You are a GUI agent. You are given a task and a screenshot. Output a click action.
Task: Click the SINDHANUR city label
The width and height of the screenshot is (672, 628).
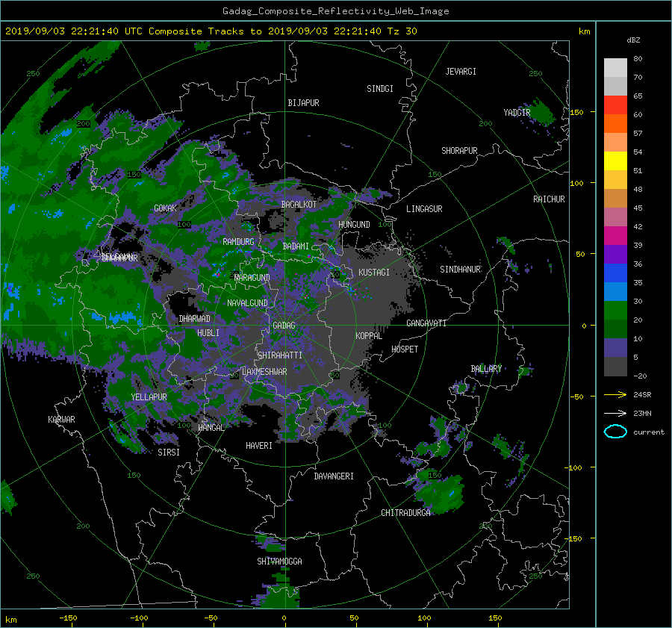460,270
